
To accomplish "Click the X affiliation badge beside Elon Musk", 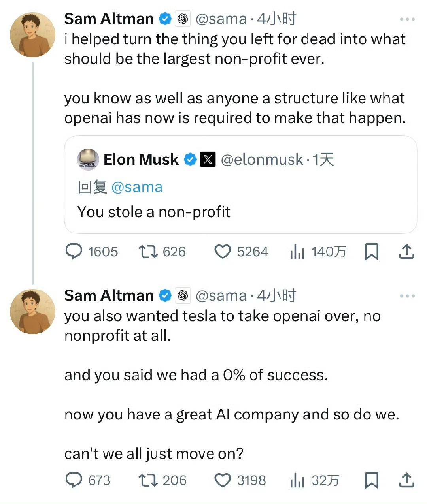I will [208, 160].
